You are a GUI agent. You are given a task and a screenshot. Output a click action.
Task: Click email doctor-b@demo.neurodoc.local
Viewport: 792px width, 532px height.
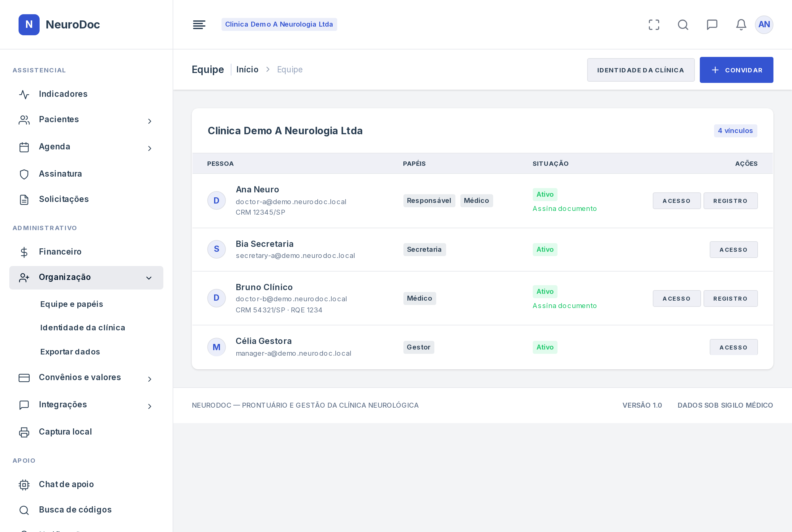(x=291, y=299)
